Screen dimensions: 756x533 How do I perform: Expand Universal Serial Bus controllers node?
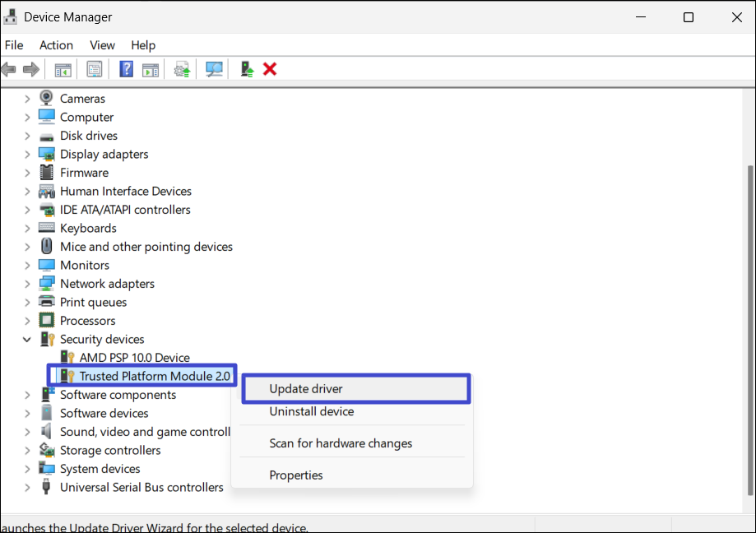[27, 487]
